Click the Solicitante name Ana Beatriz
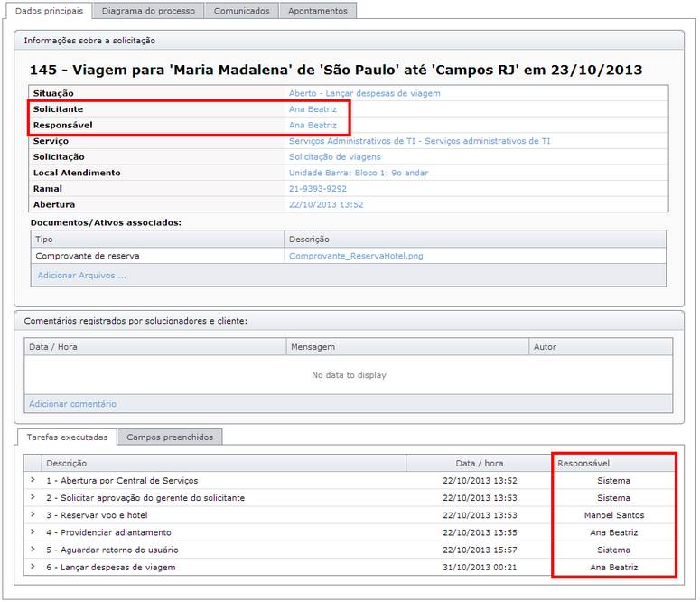Viewport: 700px width, 602px height. point(313,109)
